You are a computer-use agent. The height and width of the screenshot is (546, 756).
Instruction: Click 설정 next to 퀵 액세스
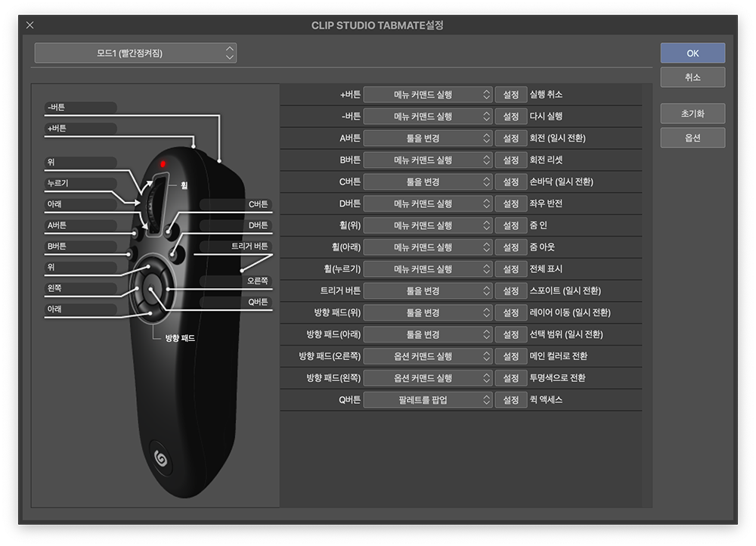point(511,400)
